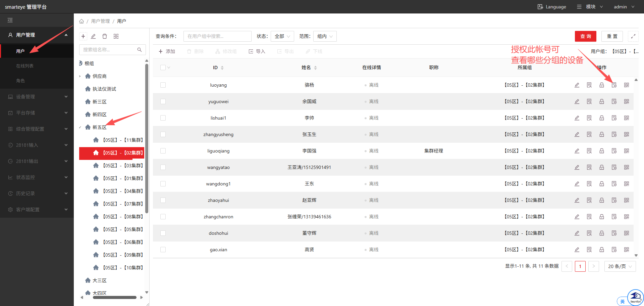Expand 设备管理 sidebar menu

click(37, 97)
